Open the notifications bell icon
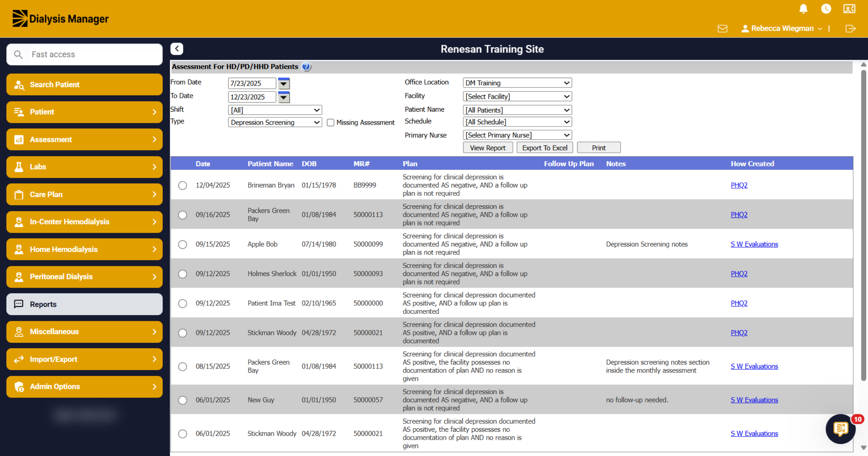The height and width of the screenshot is (456, 868). [803, 9]
